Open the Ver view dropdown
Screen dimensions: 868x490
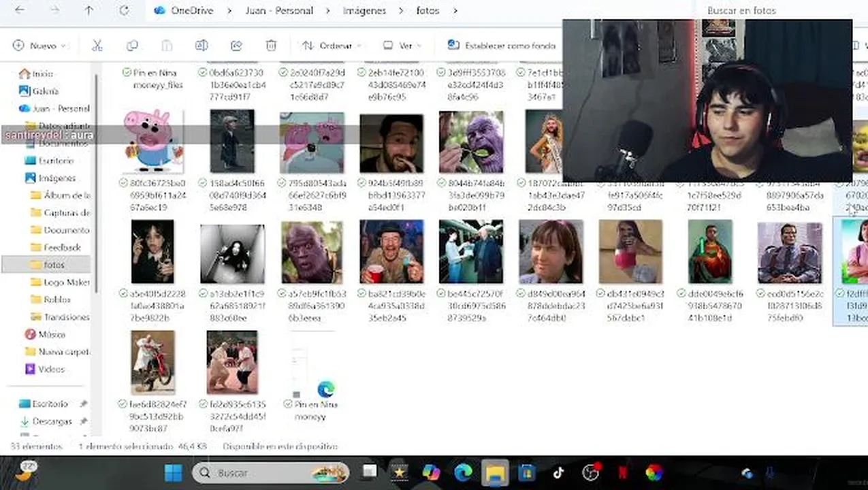[x=402, y=46]
